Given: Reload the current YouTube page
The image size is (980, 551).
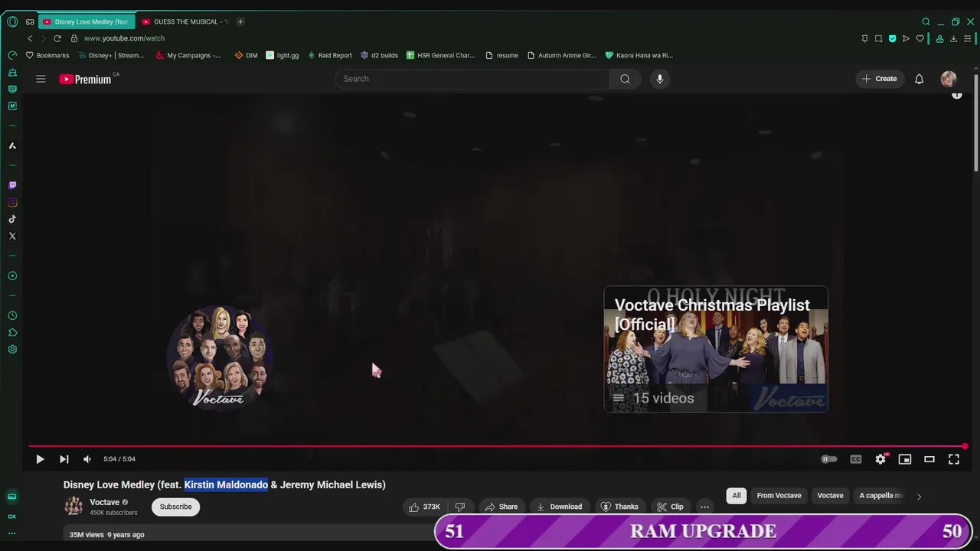Looking at the screenshot, I should pos(57,38).
